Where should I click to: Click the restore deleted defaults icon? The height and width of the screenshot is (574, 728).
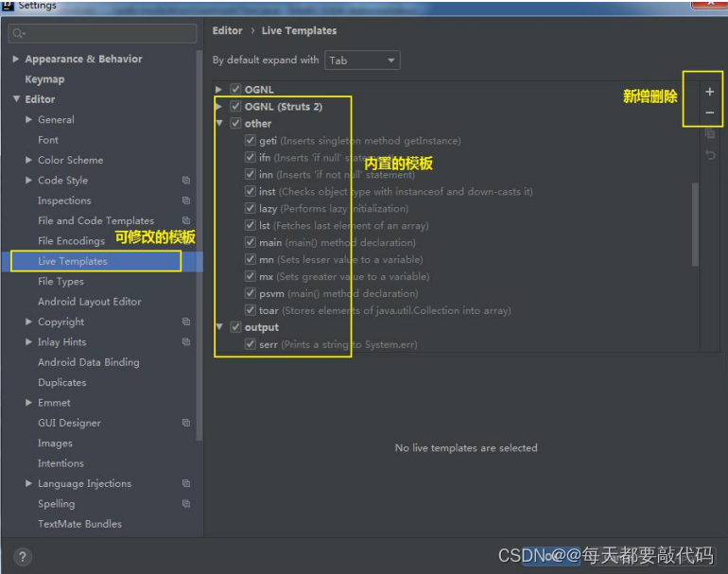click(x=710, y=155)
